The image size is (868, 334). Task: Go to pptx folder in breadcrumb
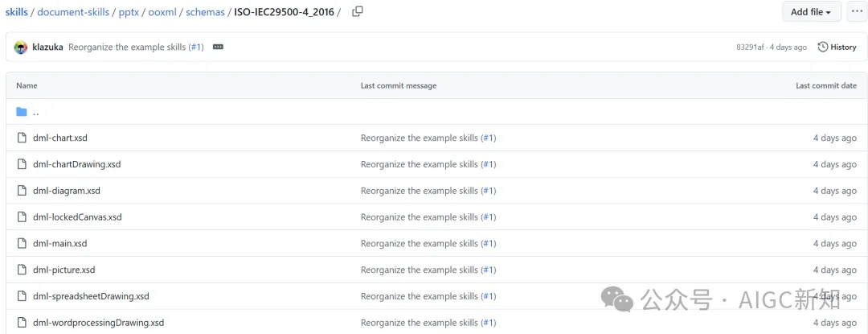pyautogui.click(x=129, y=12)
